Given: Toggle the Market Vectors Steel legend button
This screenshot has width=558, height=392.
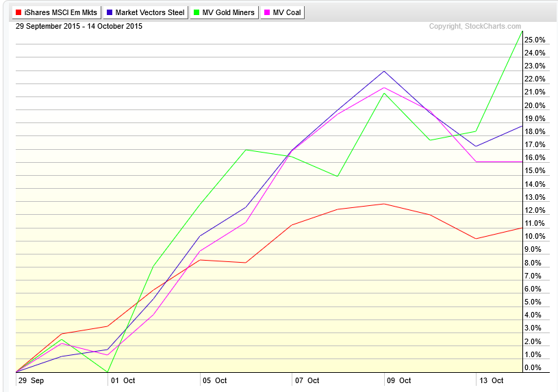Looking at the screenshot, I should (146, 12).
